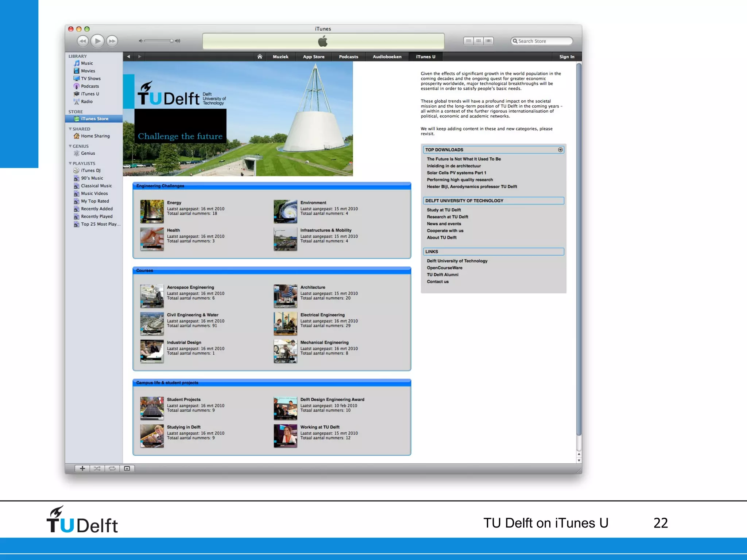Click the Sign In button
The image size is (747, 560).
pos(566,57)
